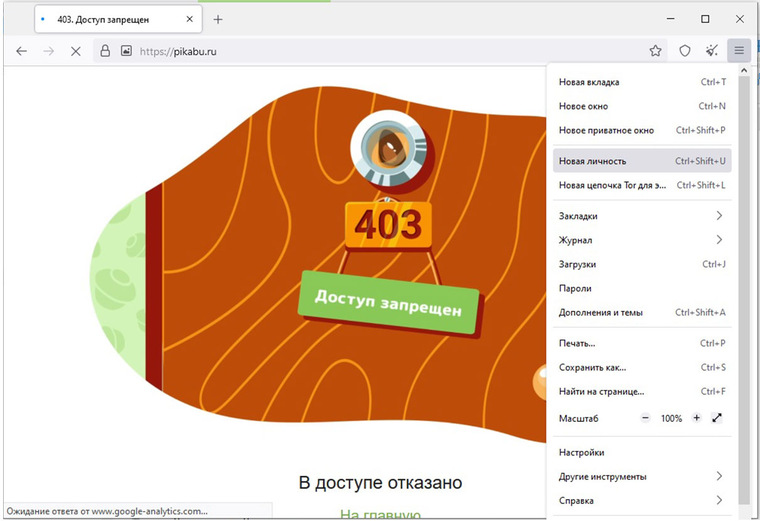Open a new tab with plus button
760x521 pixels.
218,19
